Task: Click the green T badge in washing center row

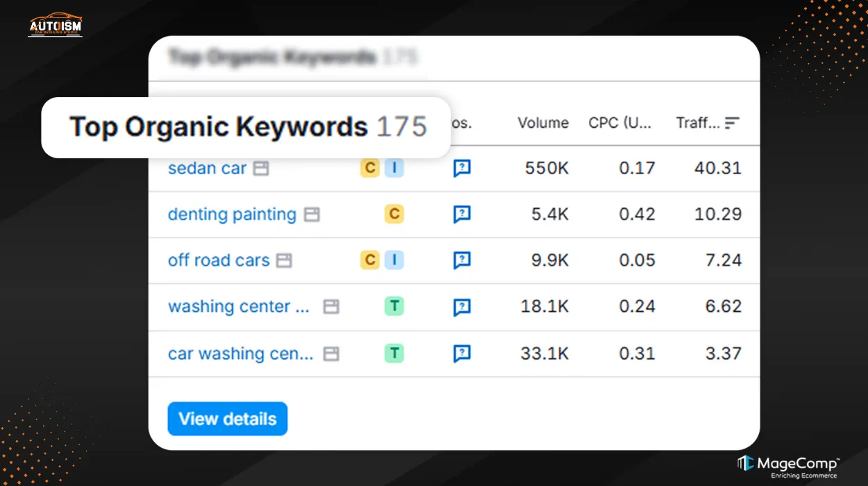Action: tap(394, 306)
